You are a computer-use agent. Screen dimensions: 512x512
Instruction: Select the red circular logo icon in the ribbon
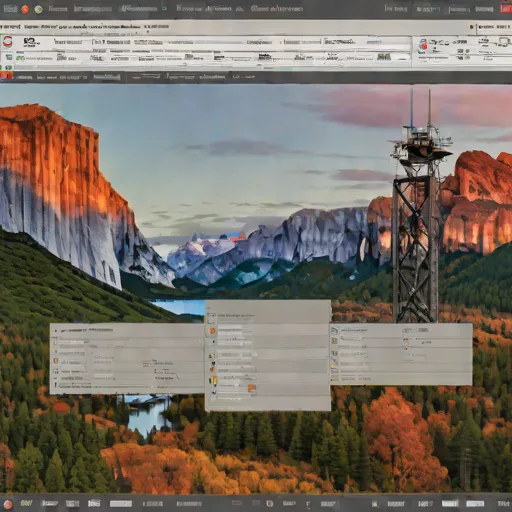(7, 42)
